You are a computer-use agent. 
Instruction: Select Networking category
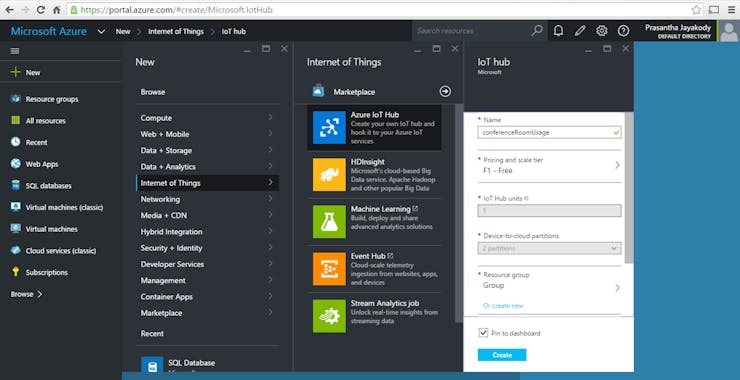pyautogui.click(x=207, y=199)
